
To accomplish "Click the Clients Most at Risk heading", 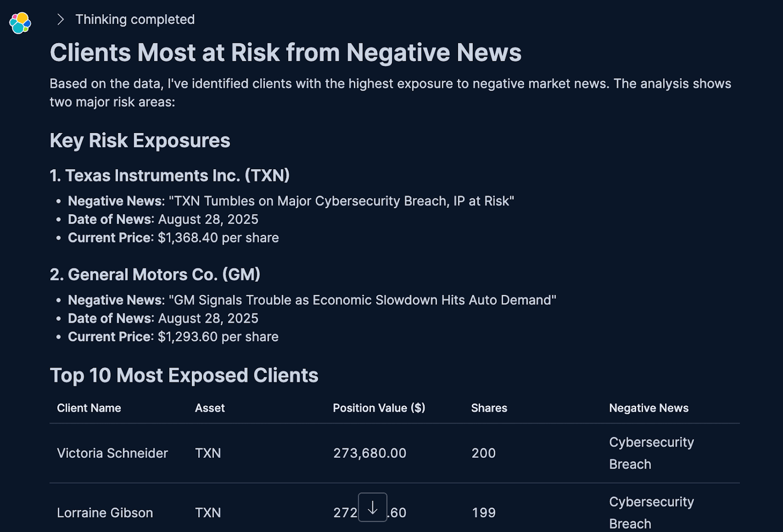I will tap(286, 52).
